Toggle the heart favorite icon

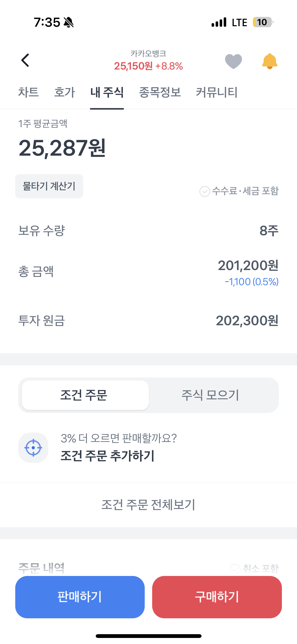[233, 61]
